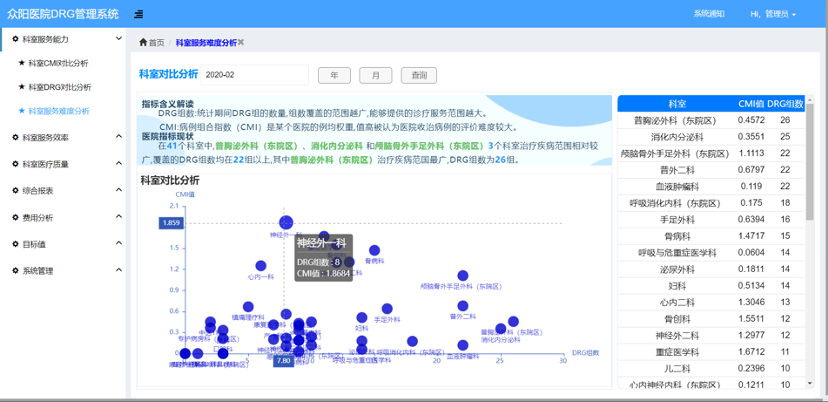
Task: Click the 血液肿瘤科 bubble on the chart
Action: [463, 345]
